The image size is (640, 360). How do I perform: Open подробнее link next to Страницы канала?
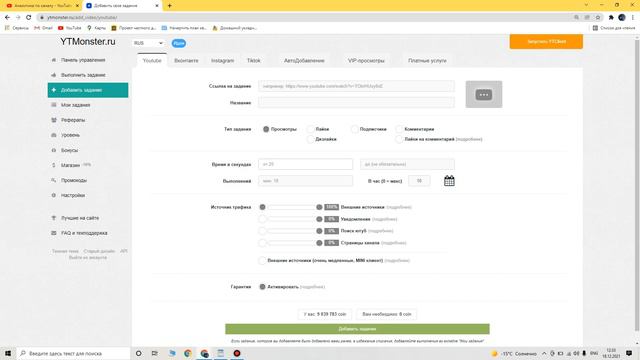point(393,243)
